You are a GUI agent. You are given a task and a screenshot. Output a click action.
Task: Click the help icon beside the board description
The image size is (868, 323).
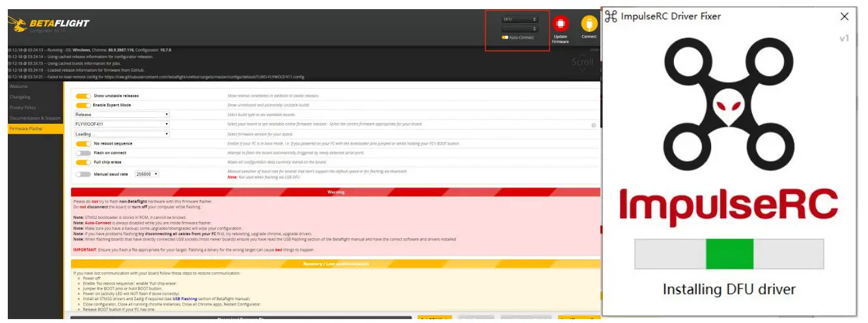click(x=593, y=124)
